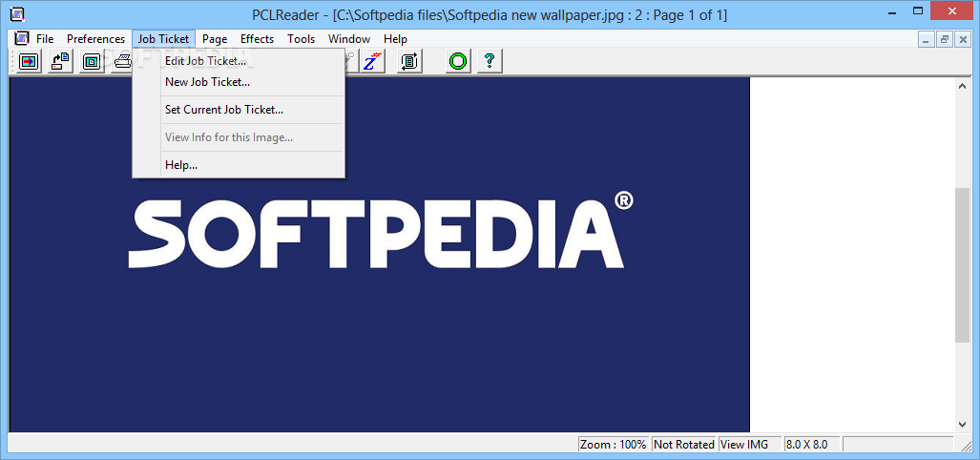Viewport: 980px width, 460px height.
Task: Click the vertical scrollbar up arrow
Action: (x=963, y=86)
